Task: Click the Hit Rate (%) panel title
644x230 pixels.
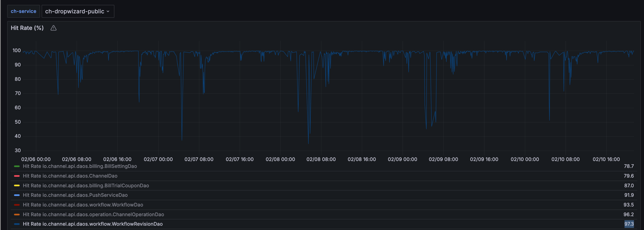Action: click(x=27, y=28)
